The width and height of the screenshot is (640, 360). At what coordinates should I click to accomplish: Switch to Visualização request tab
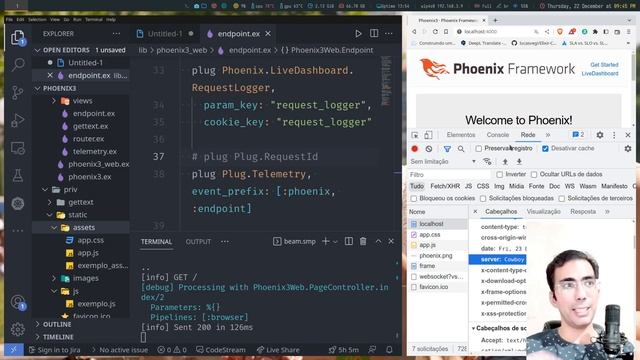coord(543,211)
